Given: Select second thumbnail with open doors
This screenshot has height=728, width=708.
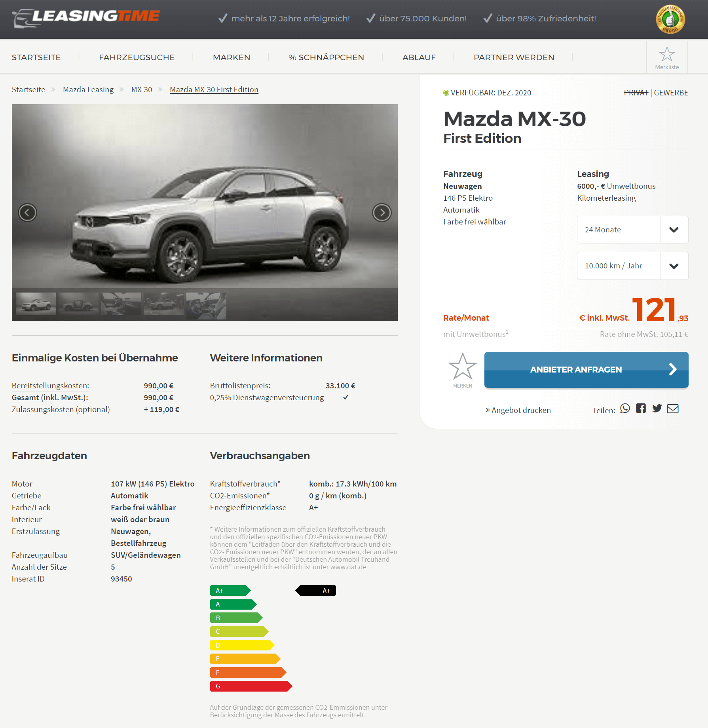Looking at the screenshot, I should tap(78, 304).
